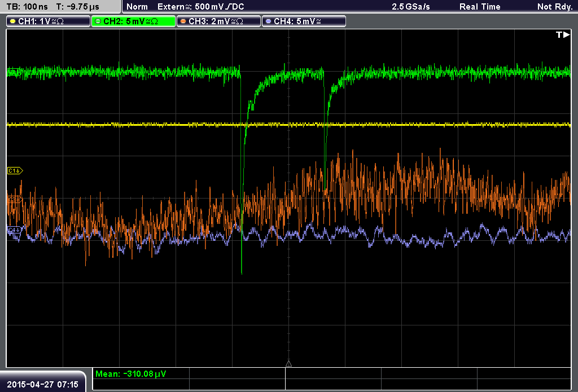Select the CH3: 2mV channel tab

[x=218, y=21]
